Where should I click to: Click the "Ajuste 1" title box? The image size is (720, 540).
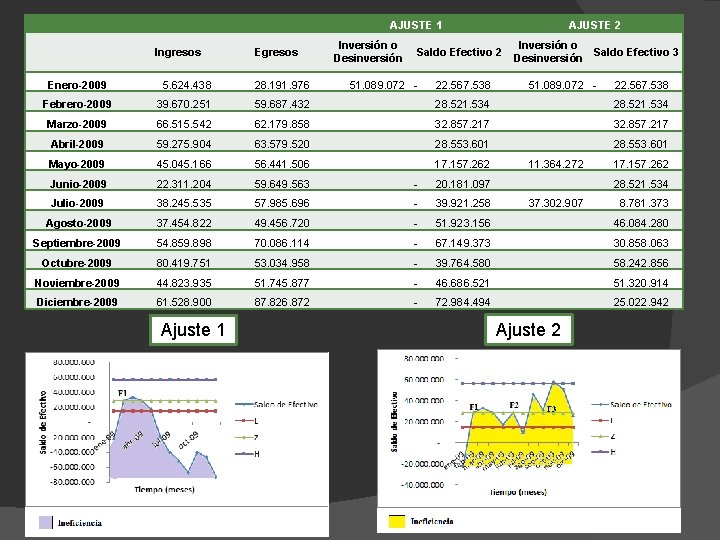click(x=193, y=330)
